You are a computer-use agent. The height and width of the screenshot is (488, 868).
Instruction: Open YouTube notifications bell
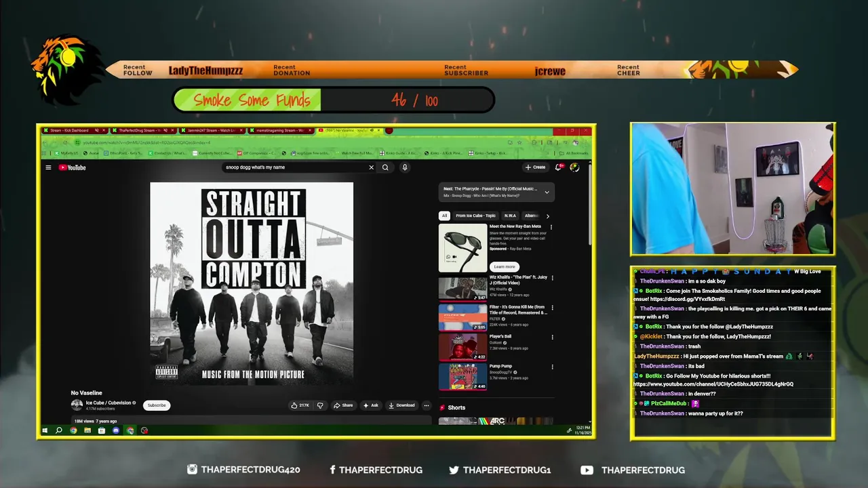559,167
